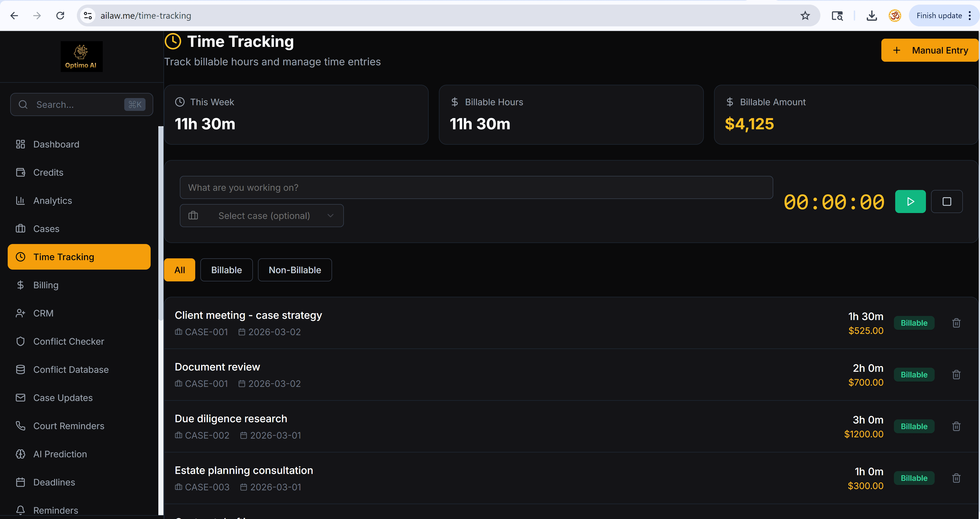Select the All filter
This screenshot has width=980, height=519.
180,270
